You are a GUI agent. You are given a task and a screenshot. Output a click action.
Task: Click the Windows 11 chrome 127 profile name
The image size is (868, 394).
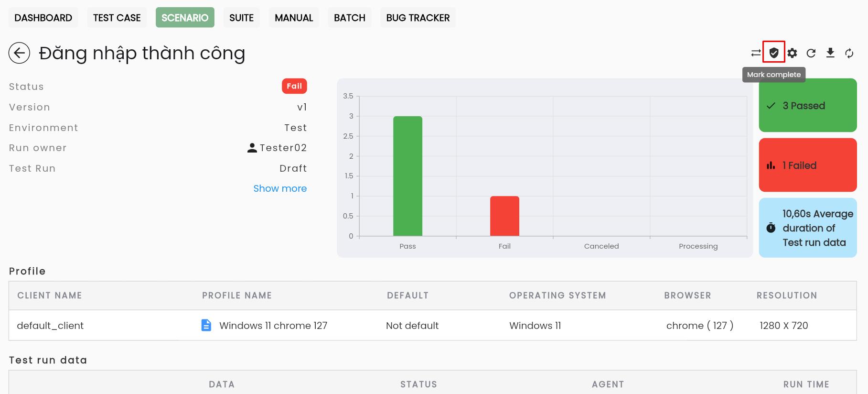click(x=273, y=326)
